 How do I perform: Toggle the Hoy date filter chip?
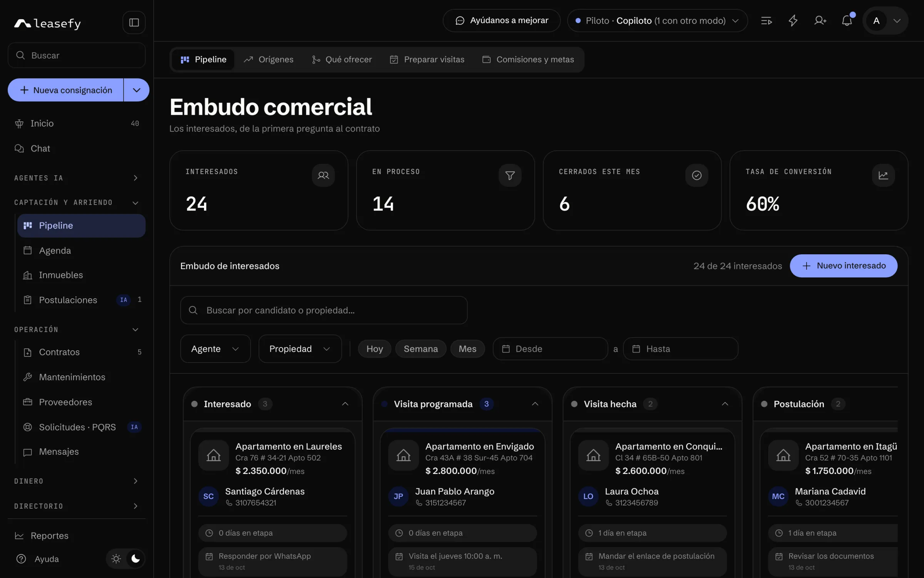375,349
